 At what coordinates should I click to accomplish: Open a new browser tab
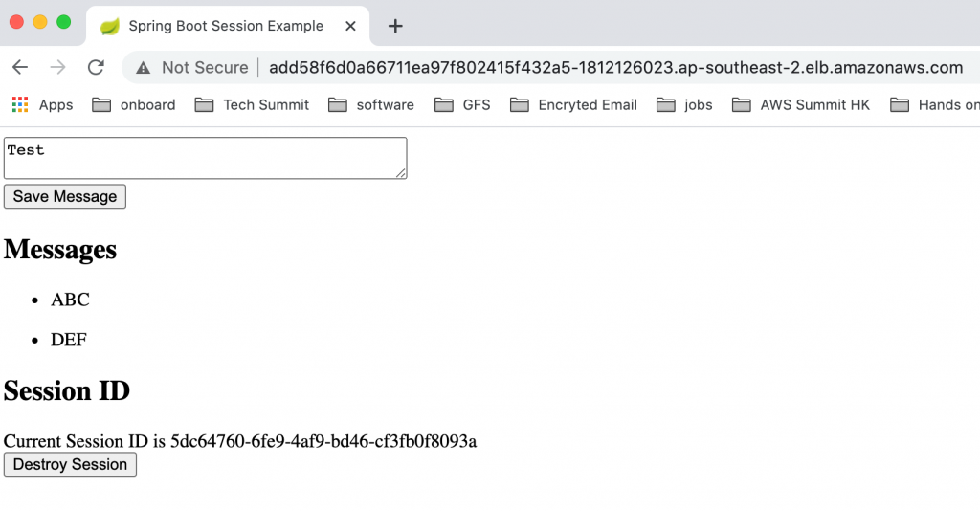(395, 26)
